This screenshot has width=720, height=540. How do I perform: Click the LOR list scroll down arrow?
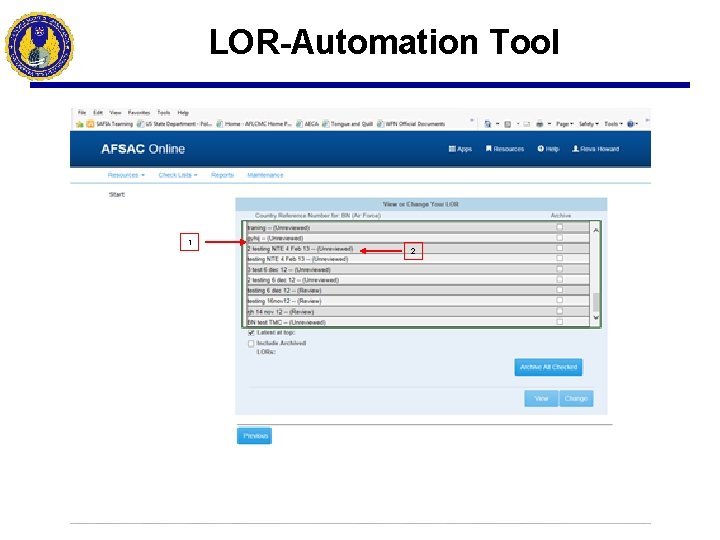[596, 318]
